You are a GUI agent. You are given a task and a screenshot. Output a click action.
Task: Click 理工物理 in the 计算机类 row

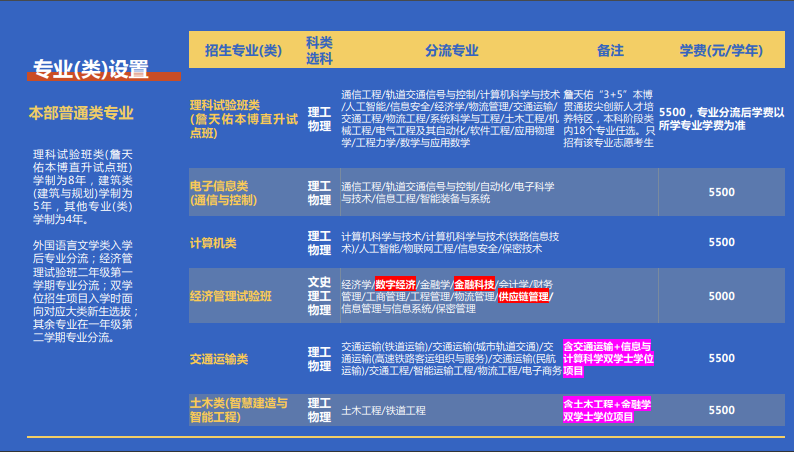pyautogui.click(x=319, y=243)
